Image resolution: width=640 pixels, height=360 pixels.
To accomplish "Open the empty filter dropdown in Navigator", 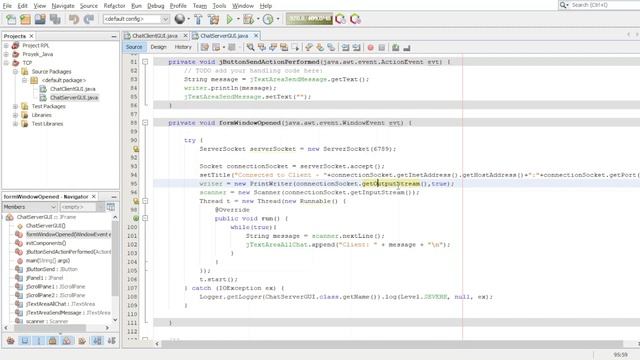I will point(82,207).
